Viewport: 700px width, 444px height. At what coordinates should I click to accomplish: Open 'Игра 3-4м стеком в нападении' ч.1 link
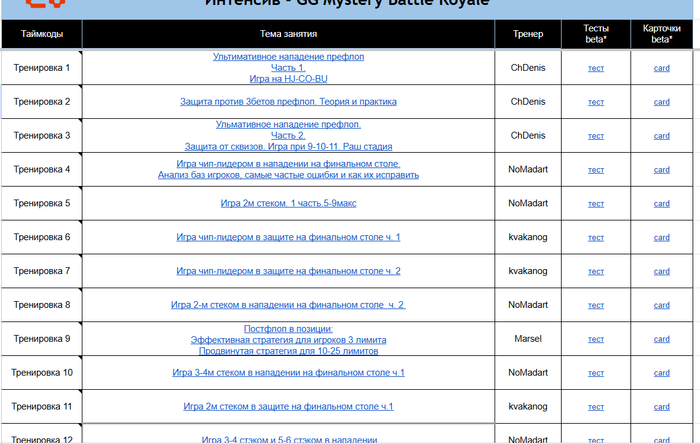pos(288,373)
